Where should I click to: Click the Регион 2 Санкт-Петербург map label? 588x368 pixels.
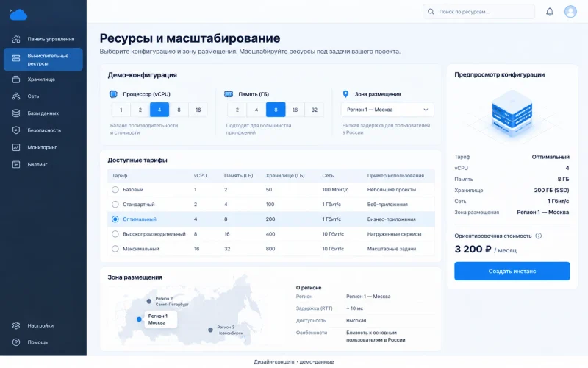172,302
